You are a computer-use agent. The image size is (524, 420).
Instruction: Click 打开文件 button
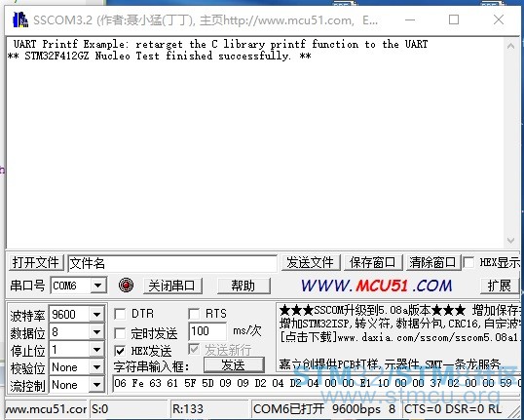pos(36,262)
